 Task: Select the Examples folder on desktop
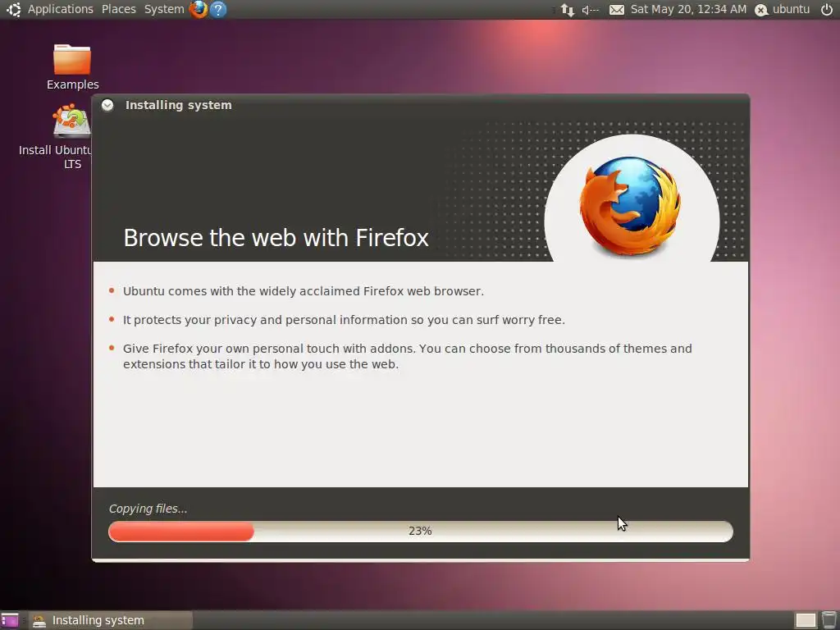pyautogui.click(x=72, y=67)
